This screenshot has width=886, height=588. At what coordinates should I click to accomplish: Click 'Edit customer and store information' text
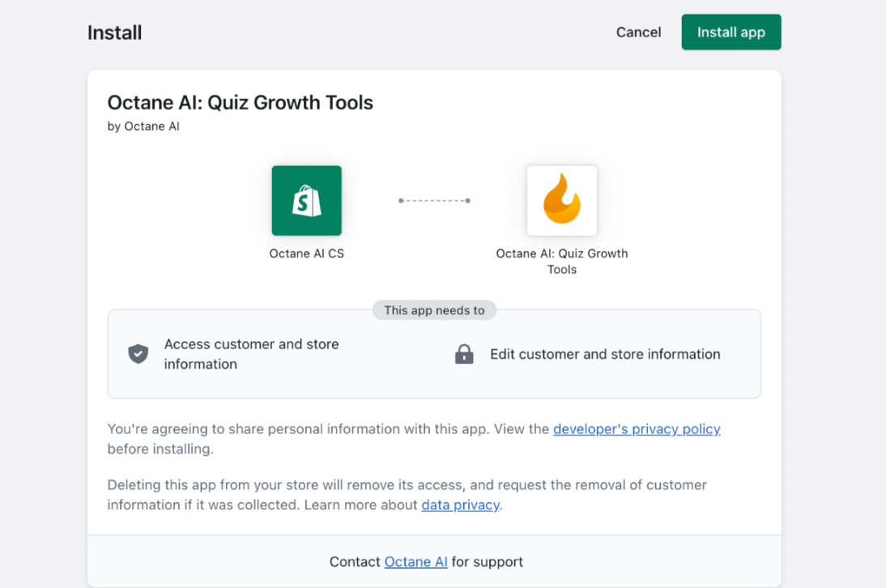[x=605, y=354]
